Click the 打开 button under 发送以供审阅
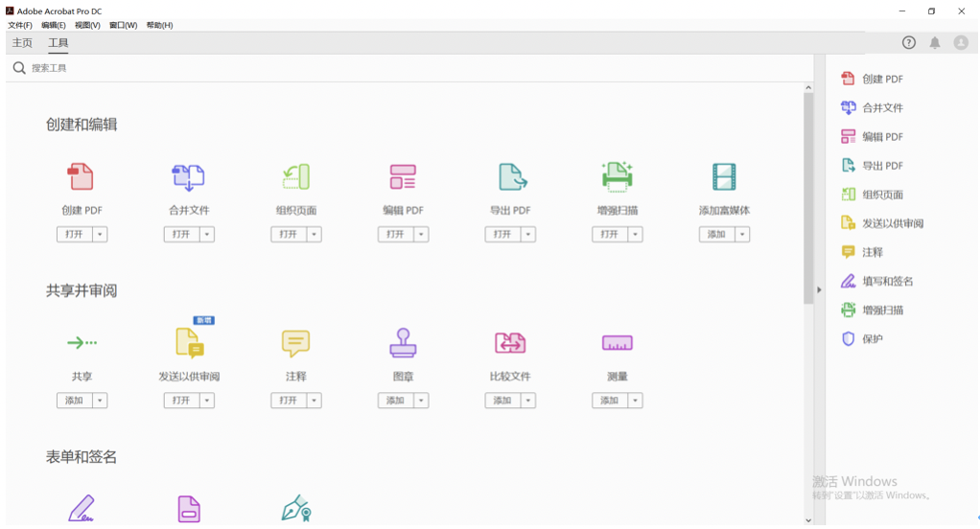The width and height of the screenshot is (980, 529). pyautogui.click(x=182, y=401)
